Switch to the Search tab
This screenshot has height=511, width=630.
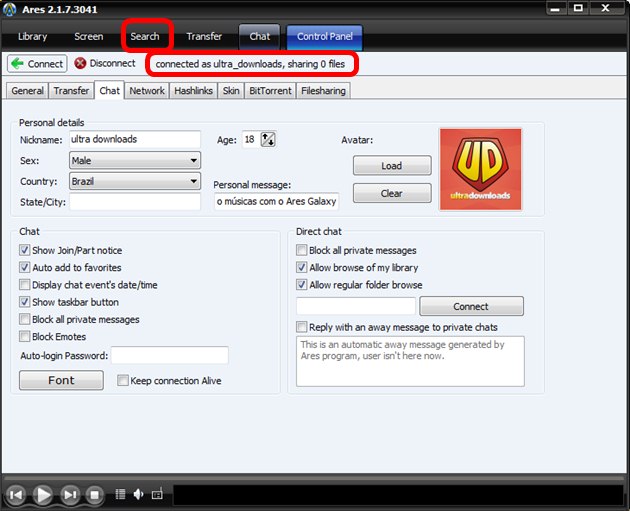click(145, 37)
